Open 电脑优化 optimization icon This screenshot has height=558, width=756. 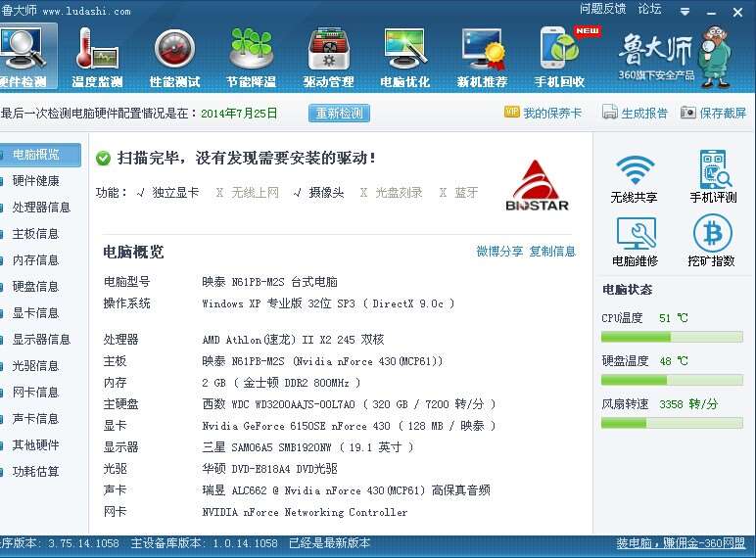coord(405,58)
